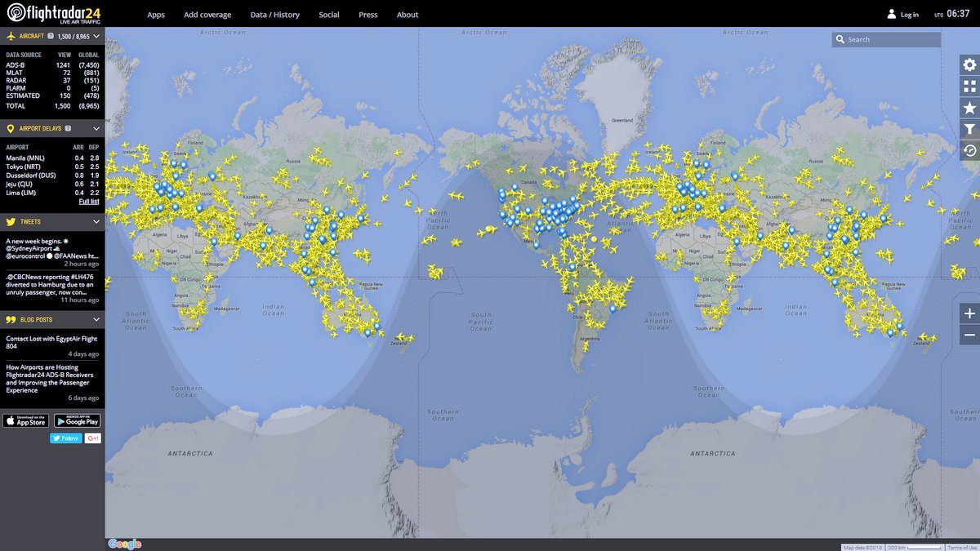The image size is (980, 551).
Task: Collapse the Airport Delays panel chevron
Action: 96,128
